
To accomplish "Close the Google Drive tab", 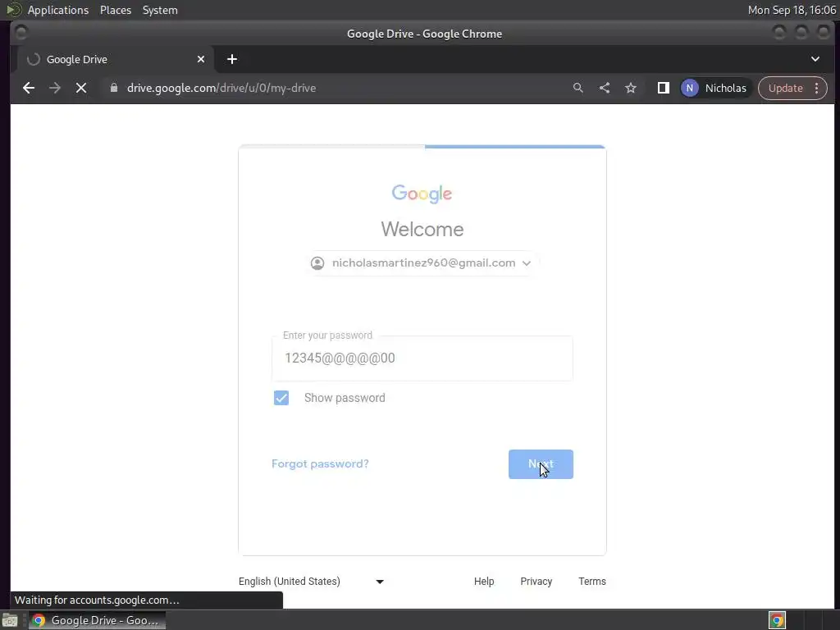I will (x=200, y=59).
